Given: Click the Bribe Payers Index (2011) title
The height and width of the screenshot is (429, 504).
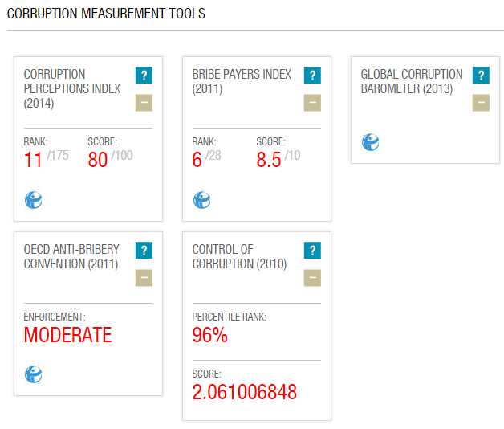Looking at the screenshot, I should click(242, 81).
